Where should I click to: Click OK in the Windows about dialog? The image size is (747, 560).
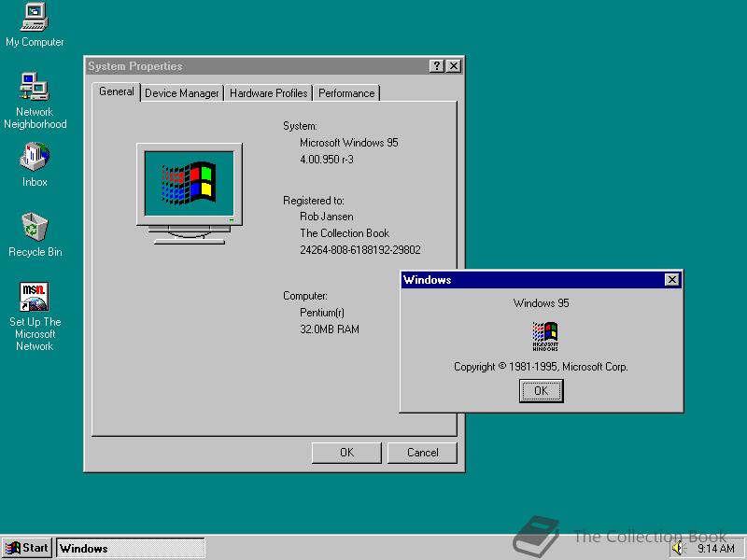pos(542,391)
